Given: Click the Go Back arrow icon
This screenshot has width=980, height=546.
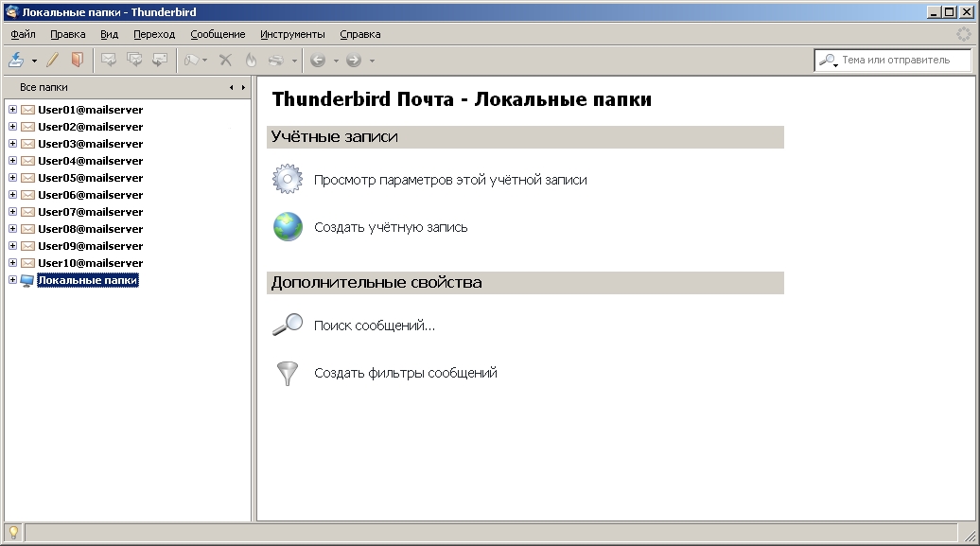Looking at the screenshot, I should [x=318, y=60].
